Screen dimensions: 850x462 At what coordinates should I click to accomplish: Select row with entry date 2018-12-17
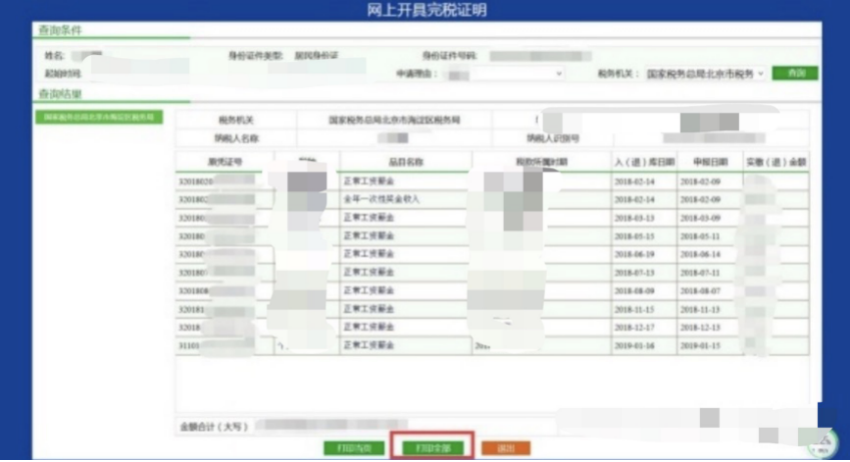[643, 327]
